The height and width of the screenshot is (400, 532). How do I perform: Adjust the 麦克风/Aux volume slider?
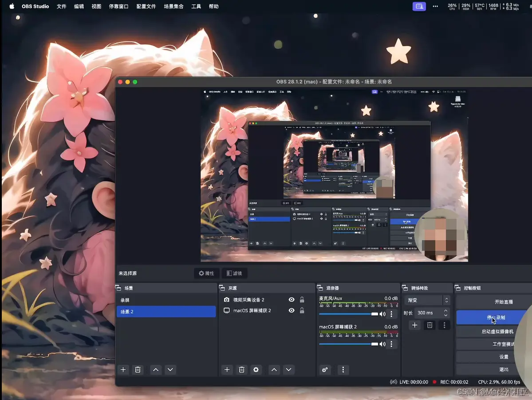point(348,314)
